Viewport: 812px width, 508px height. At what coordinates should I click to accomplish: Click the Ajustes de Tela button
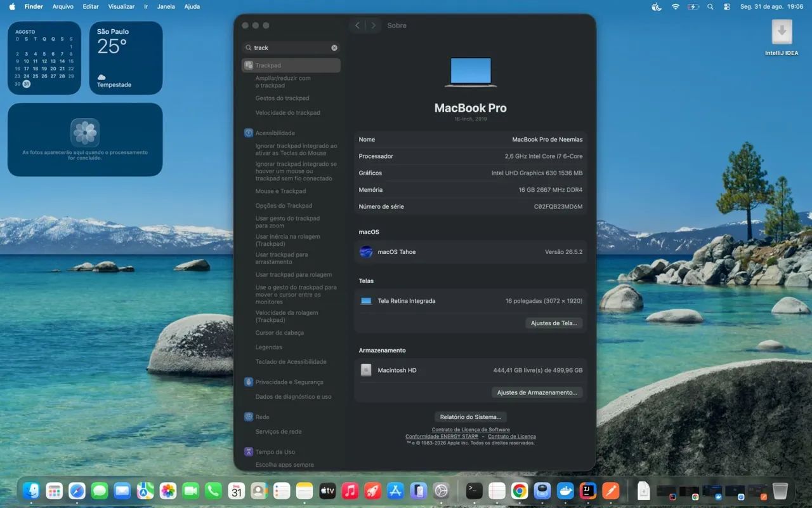point(554,323)
